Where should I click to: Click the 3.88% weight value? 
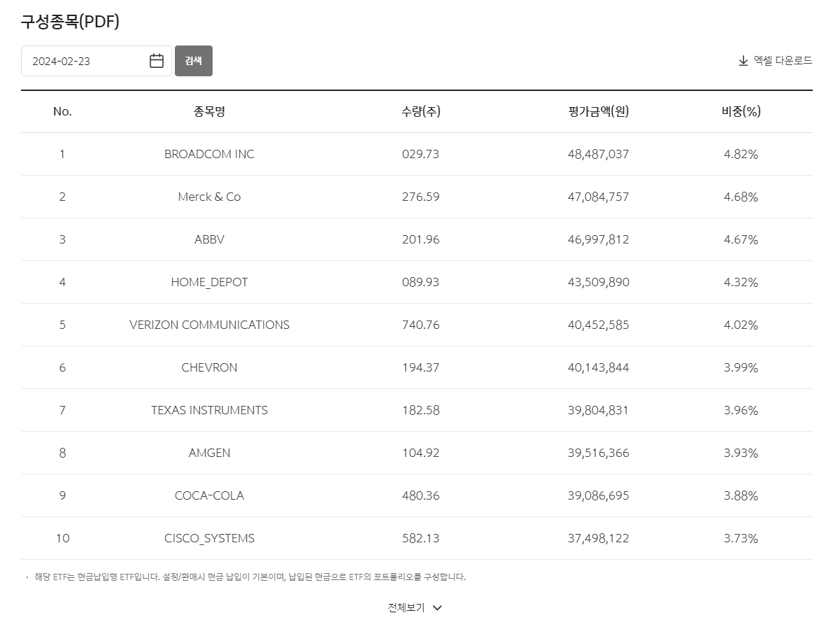tap(741, 495)
